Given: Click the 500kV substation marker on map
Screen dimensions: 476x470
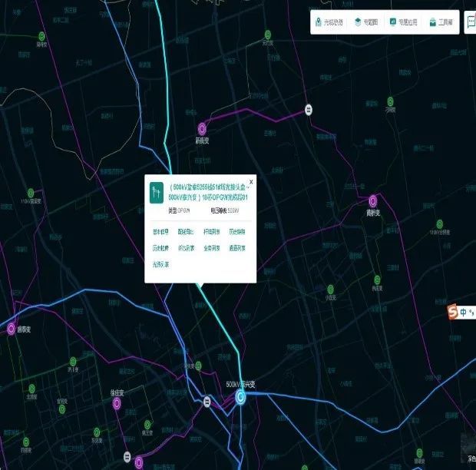Looking at the screenshot, I should [x=241, y=396].
